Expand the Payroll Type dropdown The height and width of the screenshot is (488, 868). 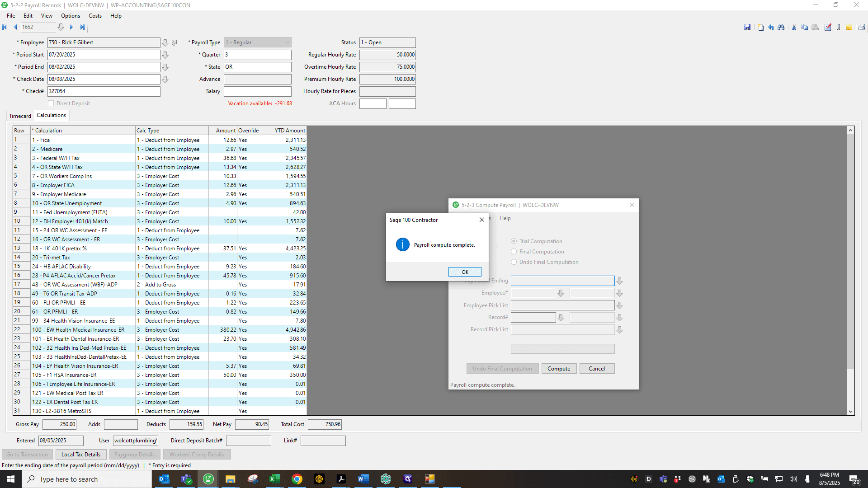pos(287,42)
